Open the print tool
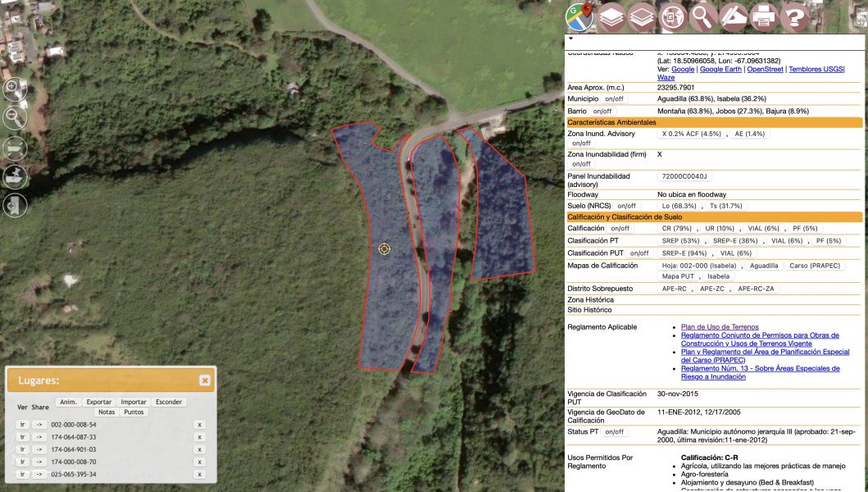868x492 pixels. (x=764, y=16)
